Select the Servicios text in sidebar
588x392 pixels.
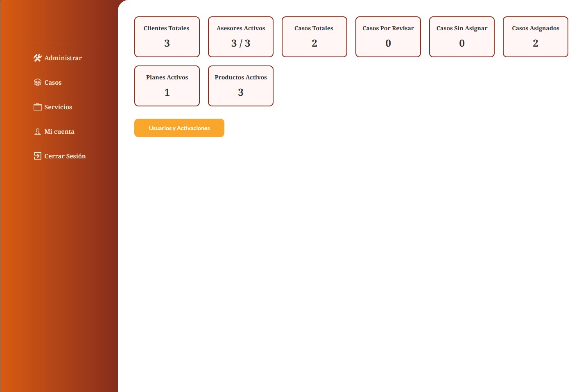(58, 107)
